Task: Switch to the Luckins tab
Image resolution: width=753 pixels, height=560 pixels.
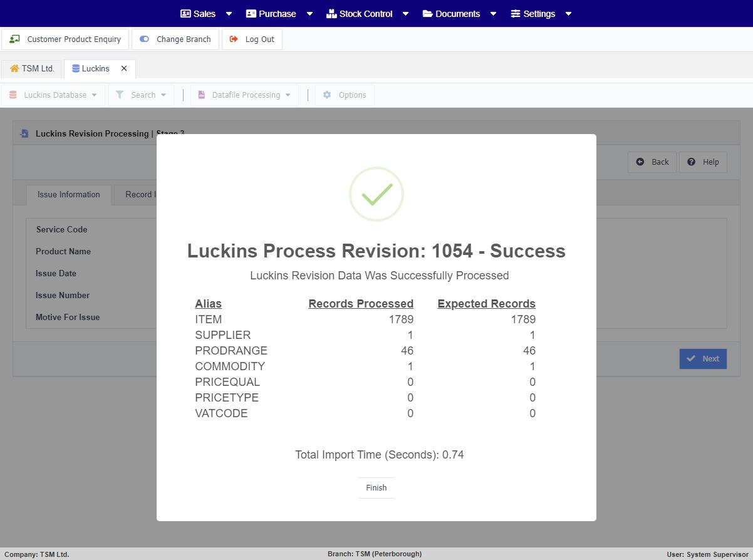Action: (x=99, y=68)
